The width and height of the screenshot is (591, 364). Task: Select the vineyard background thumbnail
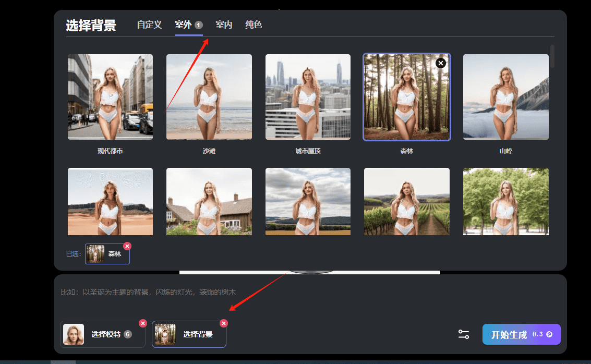click(407, 202)
